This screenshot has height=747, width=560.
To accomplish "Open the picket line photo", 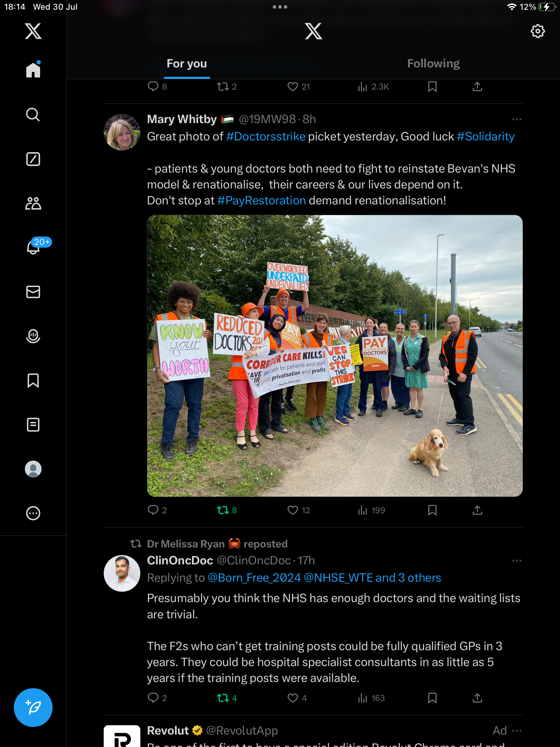I will pos(335,356).
